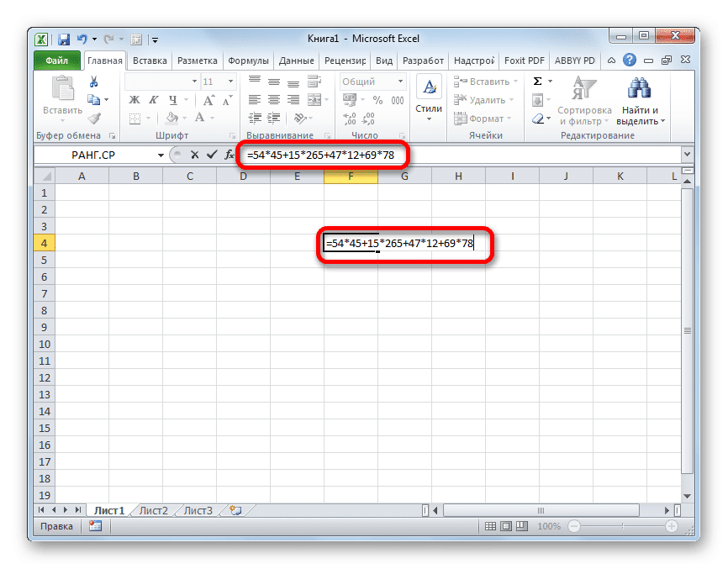Viewport: 728px width, 569px height.
Task: Open the Общий number format dropdown
Action: [x=400, y=82]
